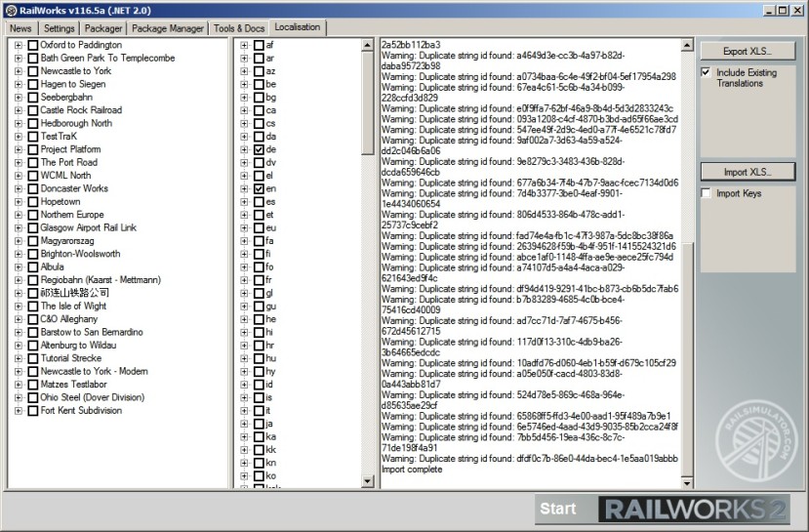809x532 pixels.
Task: Click language list scrollbar thumb
Action: (x=367, y=102)
